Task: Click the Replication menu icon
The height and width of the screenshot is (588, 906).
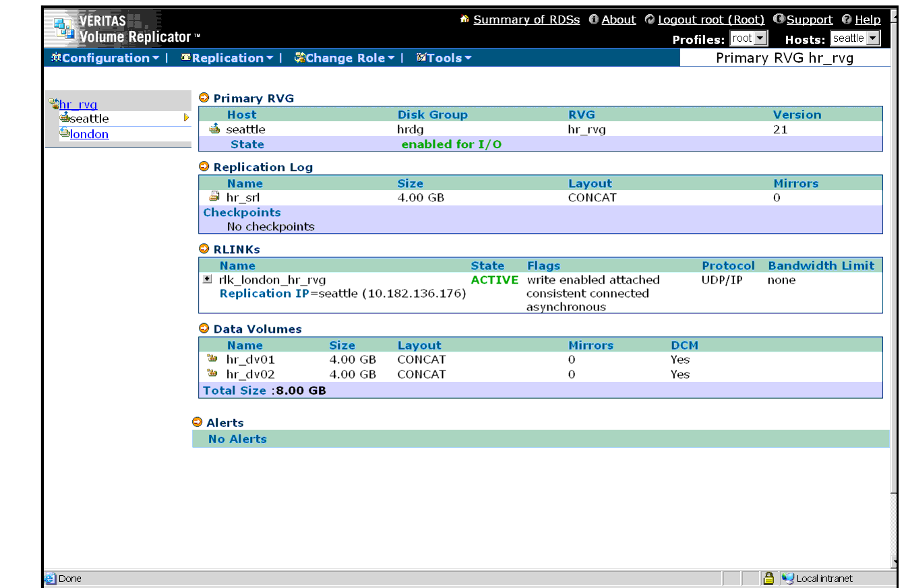Action: coord(186,57)
